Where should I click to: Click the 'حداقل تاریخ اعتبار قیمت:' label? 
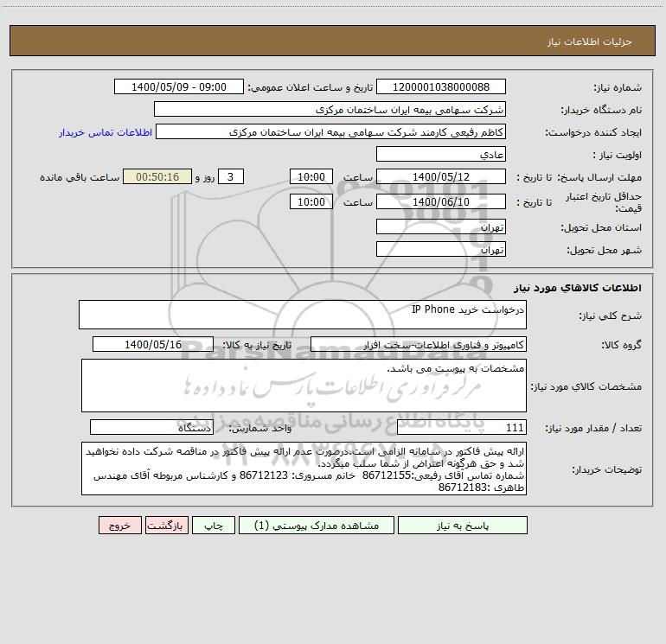(603, 202)
